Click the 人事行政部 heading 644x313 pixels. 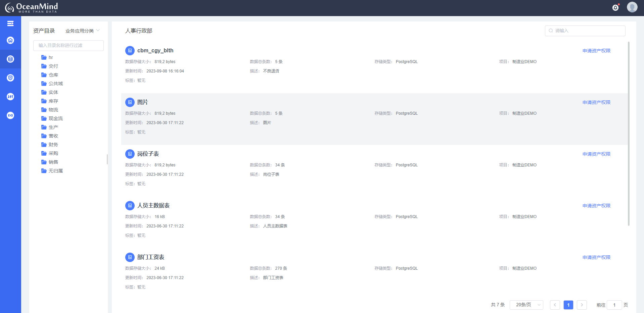click(139, 31)
